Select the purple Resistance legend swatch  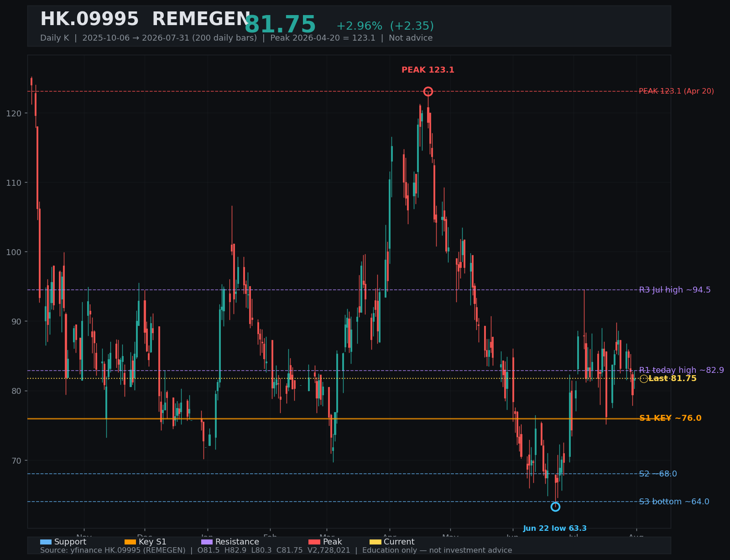(207, 542)
